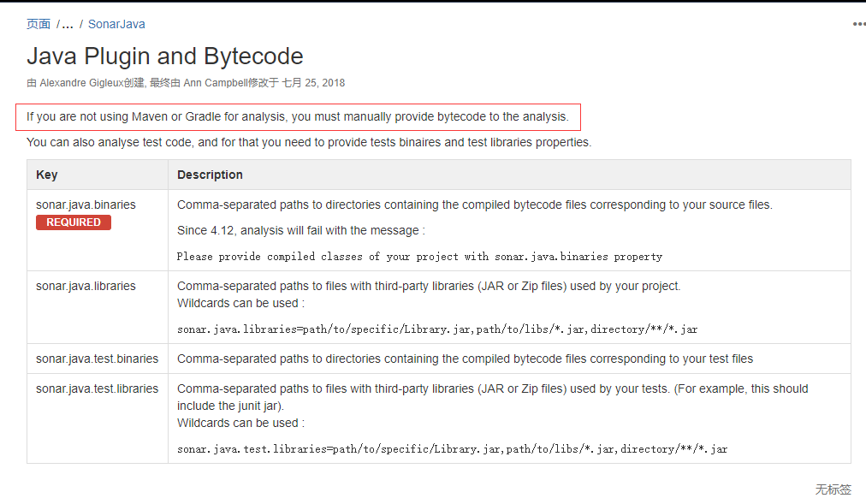Image resolution: width=866 pixels, height=504 pixels.
Task: Click the red-boxed bytecode warning text
Action: coord(298,116)
